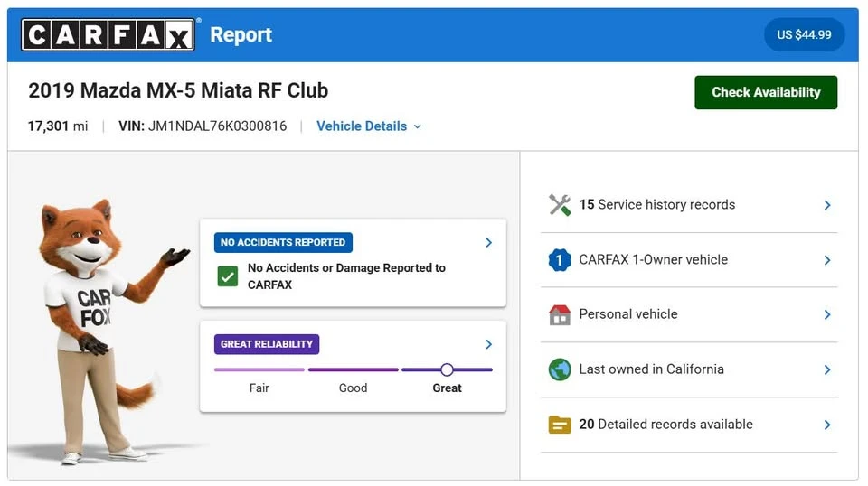This screenshot has height=486, width=868.
Task: Click the yellow folder Detailed records icon
Action: [x=560, y=425]
